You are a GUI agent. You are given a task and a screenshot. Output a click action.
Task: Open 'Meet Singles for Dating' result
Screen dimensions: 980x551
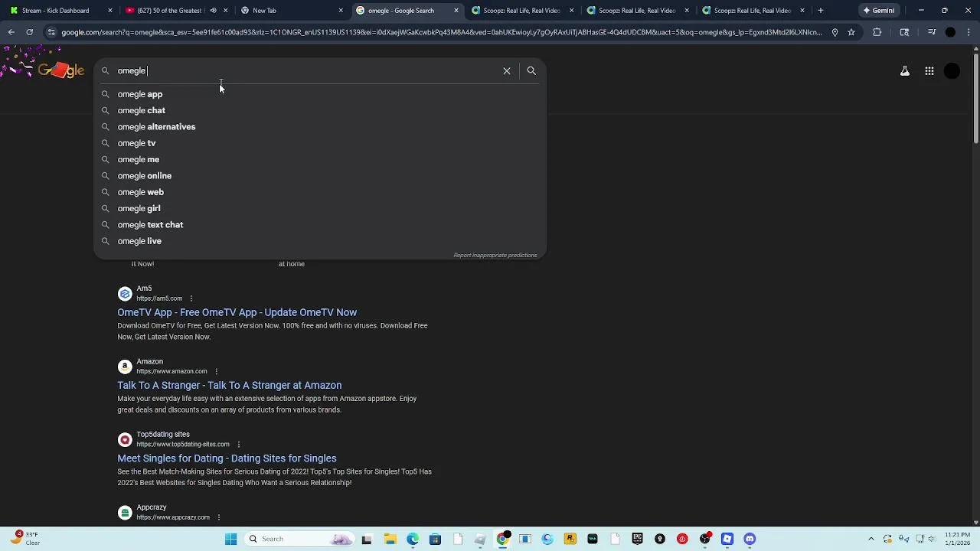click(227, 458)
